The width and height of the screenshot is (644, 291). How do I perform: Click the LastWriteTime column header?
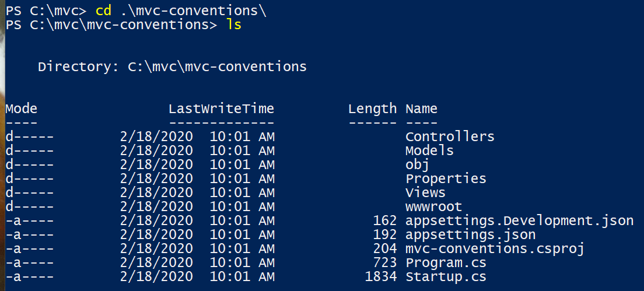[222, 109]
